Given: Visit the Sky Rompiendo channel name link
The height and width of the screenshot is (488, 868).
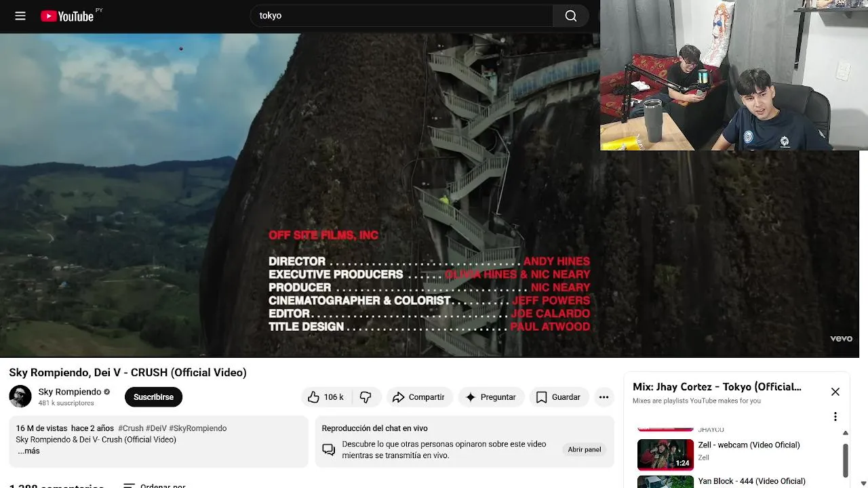Looking at the screenshot, I should pyautogui.click(x=70, y=392).
